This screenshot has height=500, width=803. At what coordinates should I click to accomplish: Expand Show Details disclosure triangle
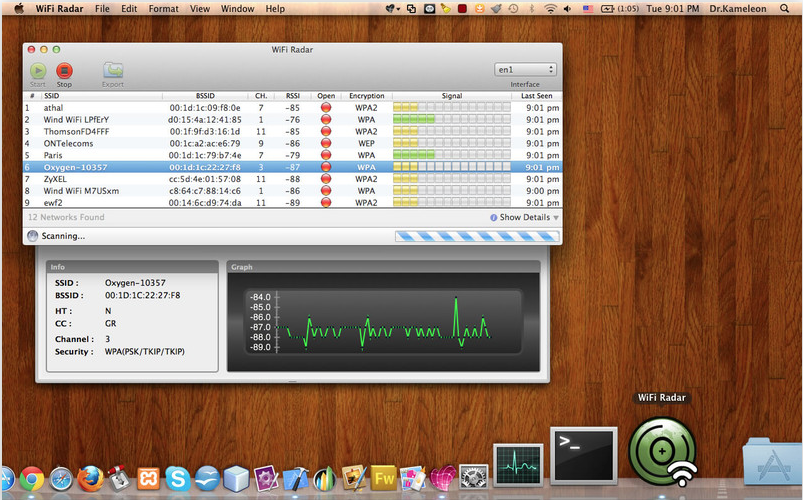point(556,218)
